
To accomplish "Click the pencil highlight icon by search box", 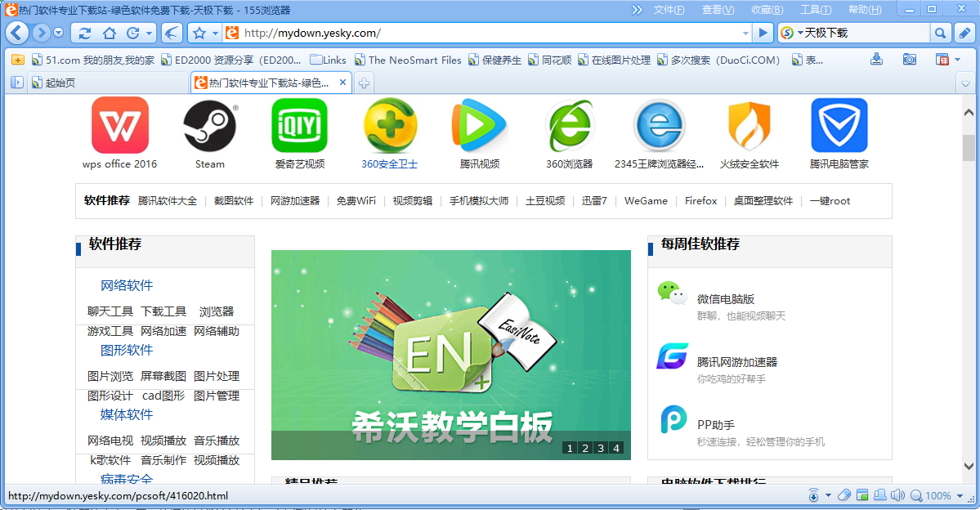I will [x=964, y=34].
